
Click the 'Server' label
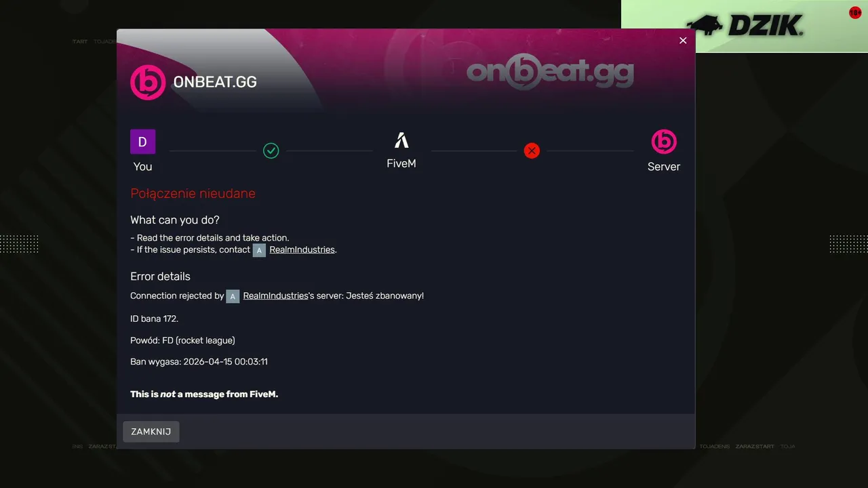click(x=664, y=167)
